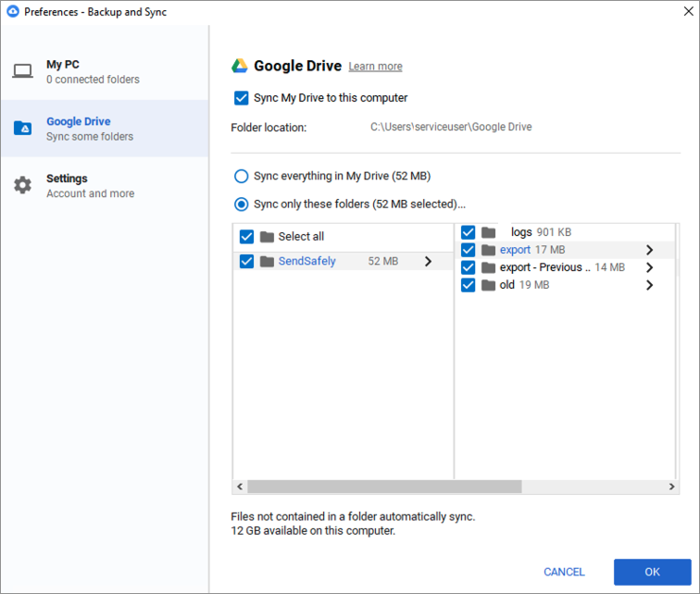Viewport: 700px width, 594px height.
Task: Expand the export 17 MB folder chevron
Action: click(650, 250)
